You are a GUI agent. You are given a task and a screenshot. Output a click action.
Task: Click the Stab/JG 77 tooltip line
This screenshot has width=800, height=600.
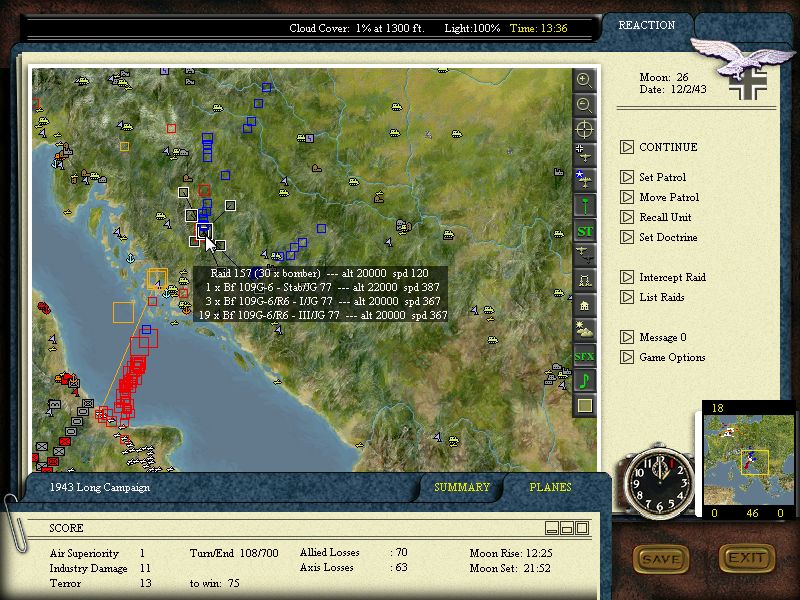320,287
